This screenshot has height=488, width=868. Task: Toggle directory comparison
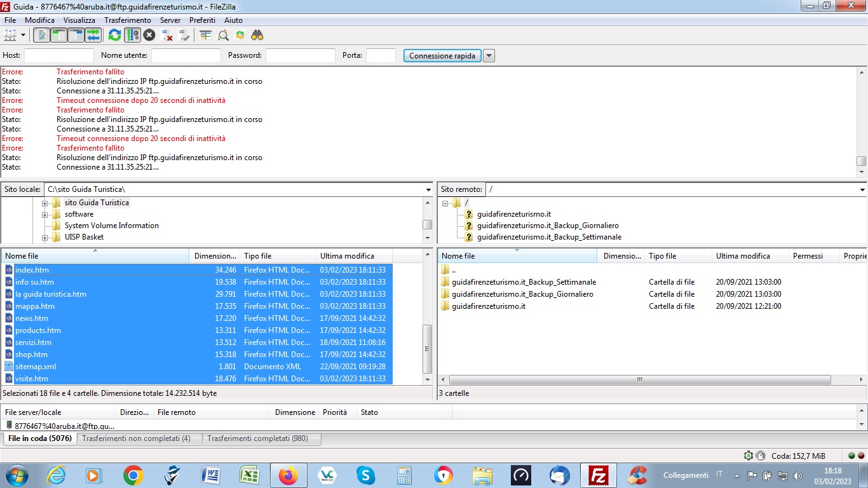(223, 35)
